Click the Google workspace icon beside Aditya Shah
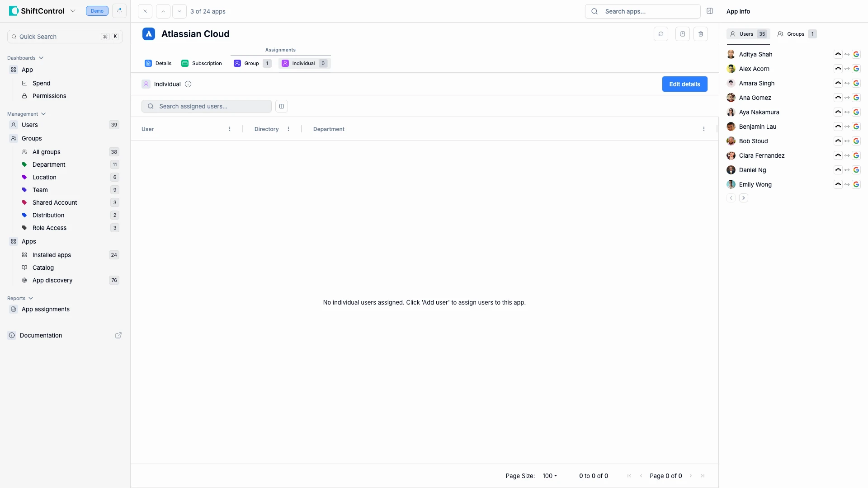868x488 pixels. click(x=857, y=54)
